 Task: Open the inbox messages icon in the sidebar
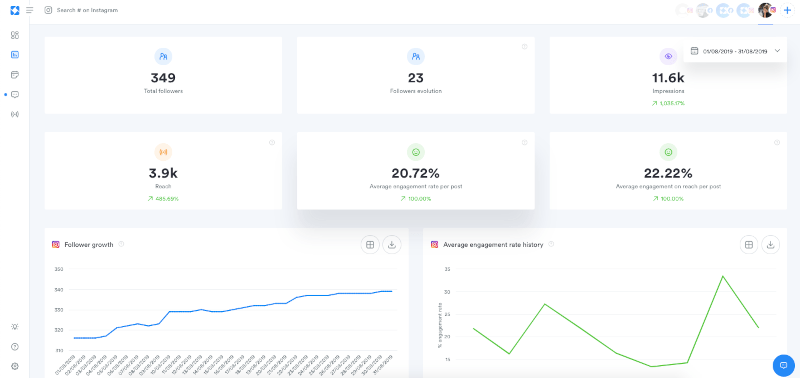[x=15, y=95]
